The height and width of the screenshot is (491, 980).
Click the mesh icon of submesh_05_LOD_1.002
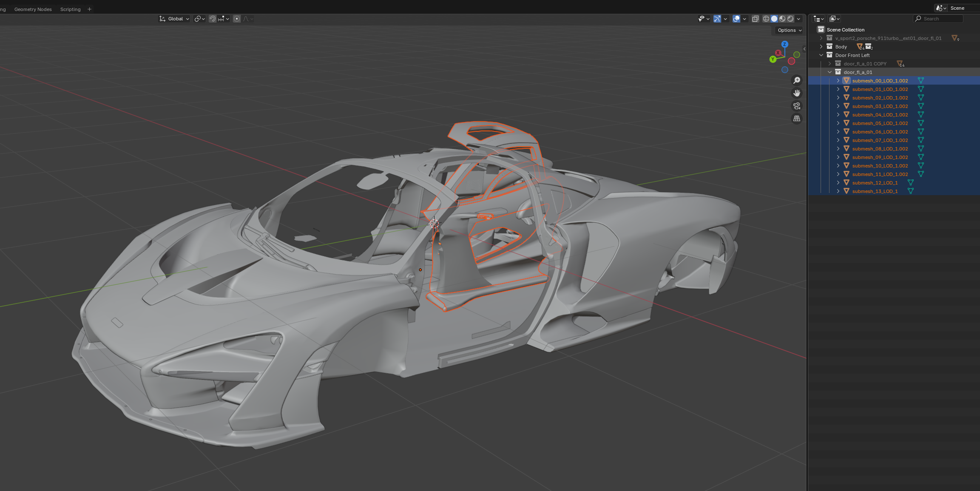click(920, 123)
